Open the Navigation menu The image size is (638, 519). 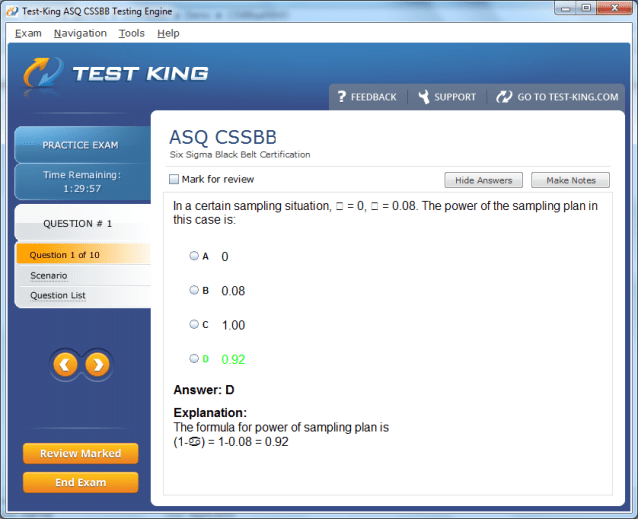point(80,33)
